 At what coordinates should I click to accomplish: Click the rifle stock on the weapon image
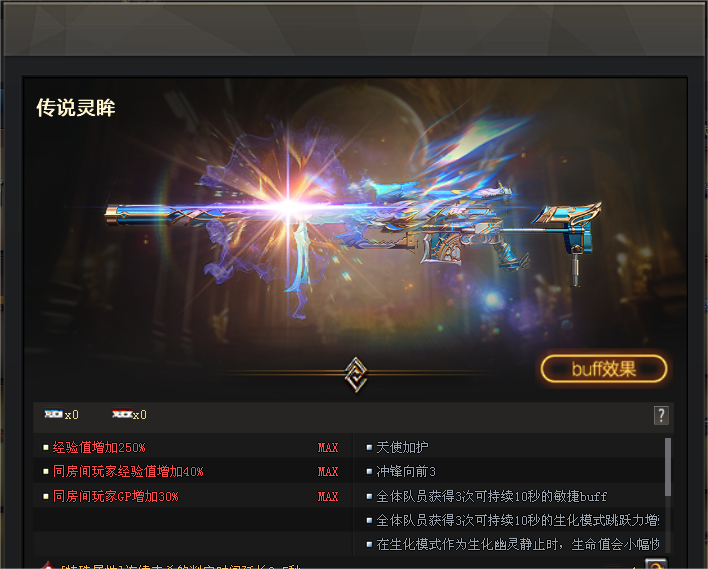pyautogui.click(x=569, y=228)
